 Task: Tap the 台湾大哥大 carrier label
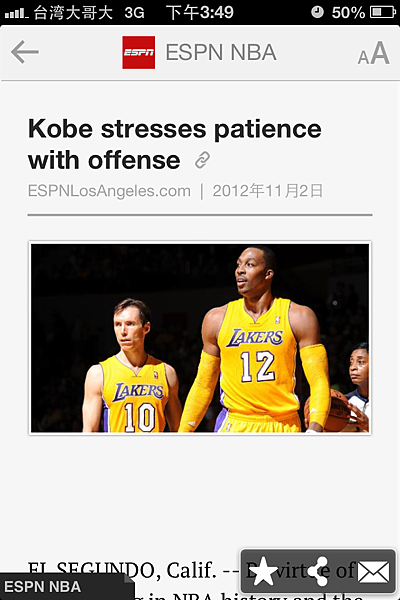pyautogui.click(x=73, y=13)
